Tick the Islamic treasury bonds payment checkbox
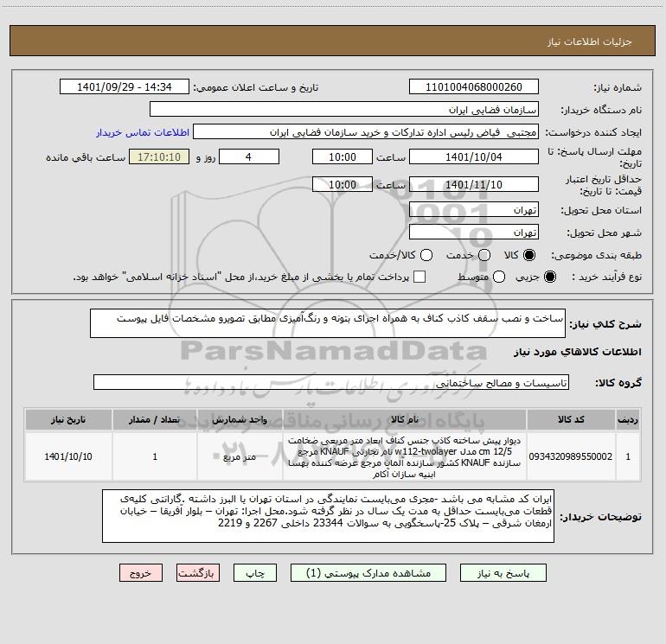 (x=419, y=277)
